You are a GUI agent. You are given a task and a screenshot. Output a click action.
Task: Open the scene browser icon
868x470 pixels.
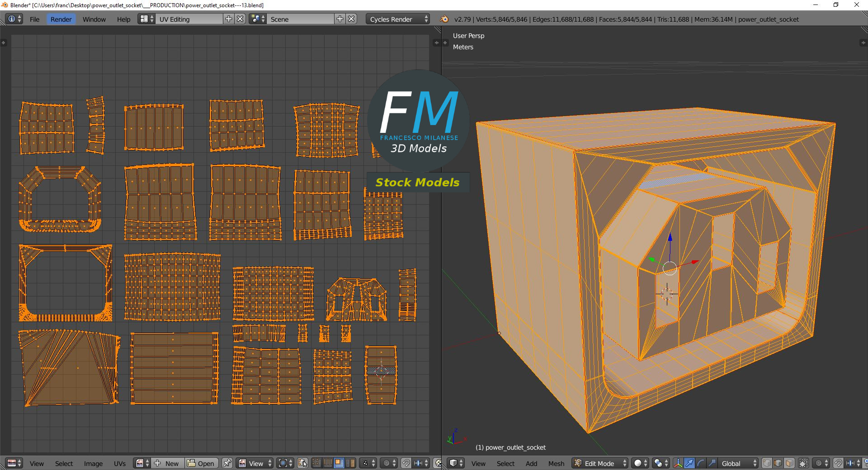[257, 19]
